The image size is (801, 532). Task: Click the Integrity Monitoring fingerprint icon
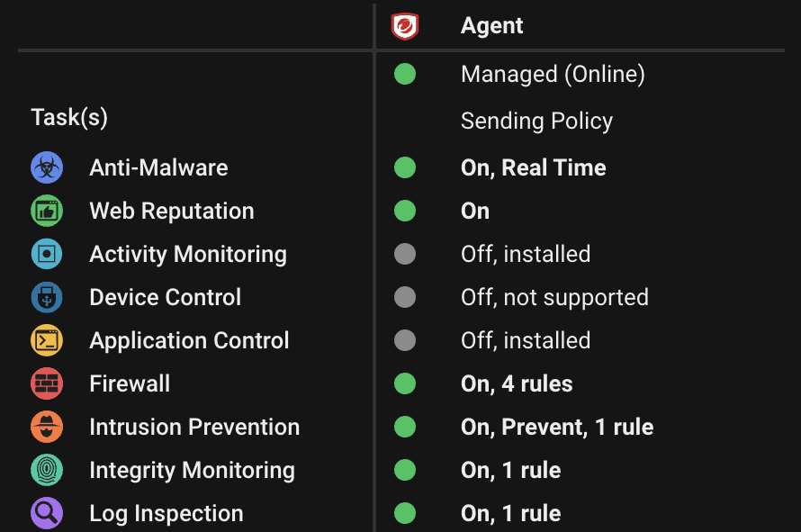click(46, 470)
